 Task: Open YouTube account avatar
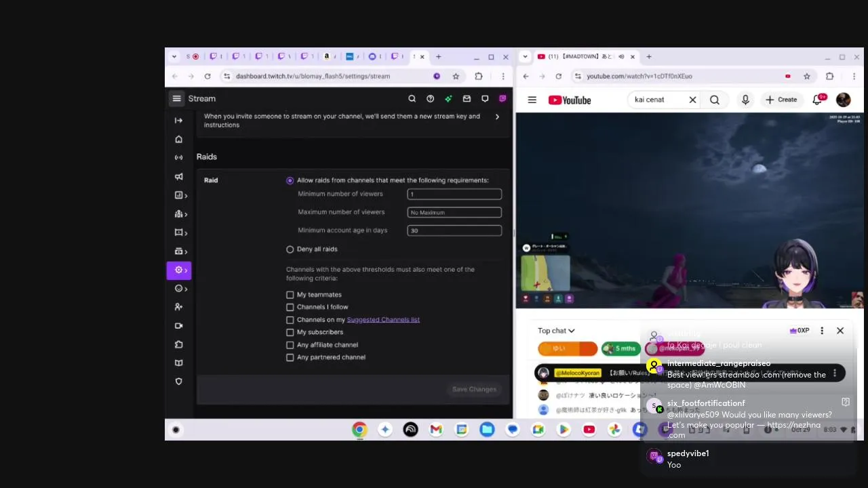[x=844, y=100]
